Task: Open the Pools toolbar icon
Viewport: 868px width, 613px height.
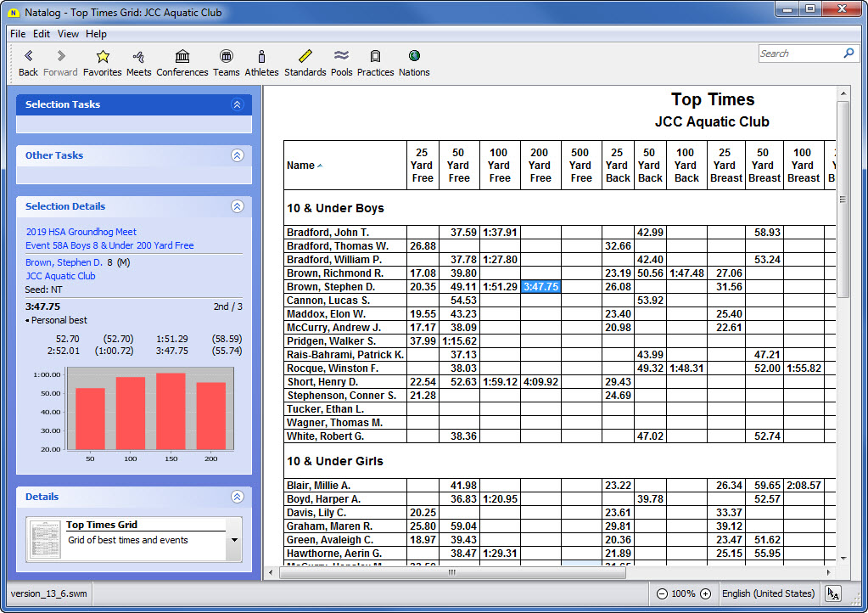Action: [x=341, y=57]
